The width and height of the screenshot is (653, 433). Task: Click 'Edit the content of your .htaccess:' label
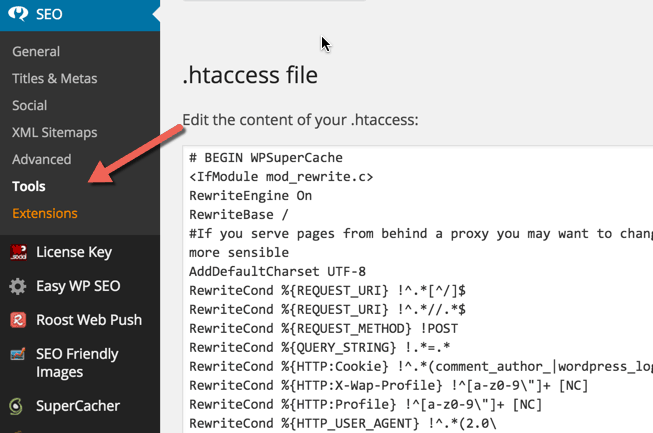(x=300, y=120)
